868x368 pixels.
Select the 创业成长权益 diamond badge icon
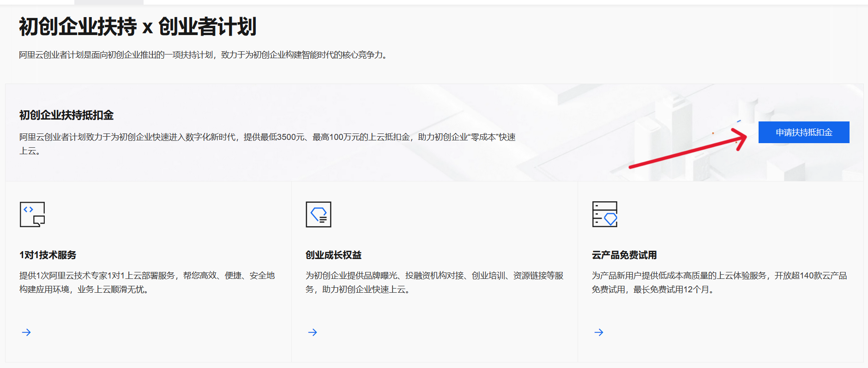[319, 214]
